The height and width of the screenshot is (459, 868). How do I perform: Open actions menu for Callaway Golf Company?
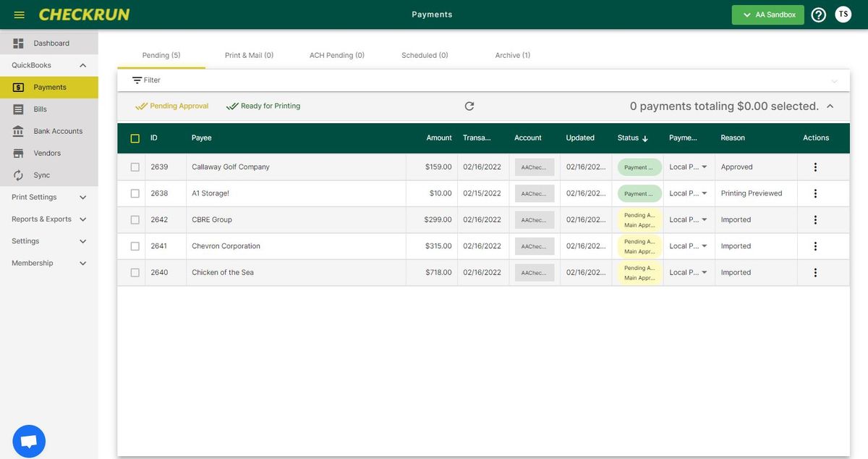(x=815, y=167)
